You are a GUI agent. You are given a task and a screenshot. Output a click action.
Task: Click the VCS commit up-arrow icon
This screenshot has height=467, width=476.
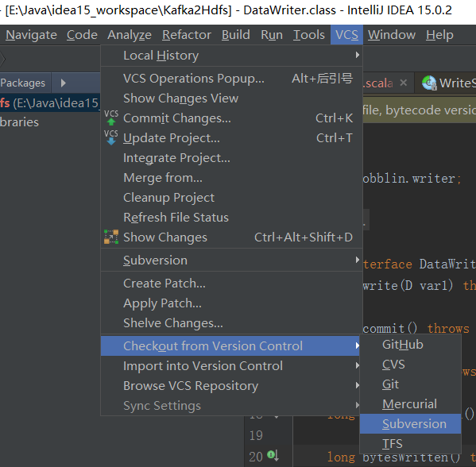(x=111, y=118)
